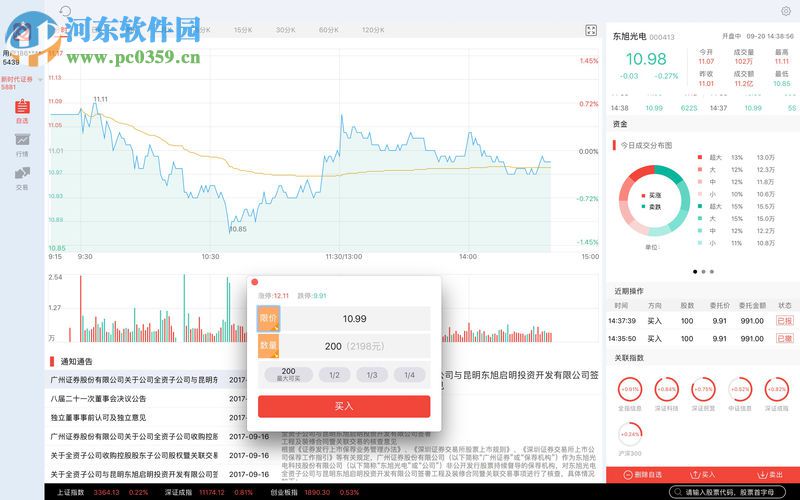Click the 近期操作 section header
Image resolution: width=800 pixels, height=500 pixels.
(x=629, y=291)
